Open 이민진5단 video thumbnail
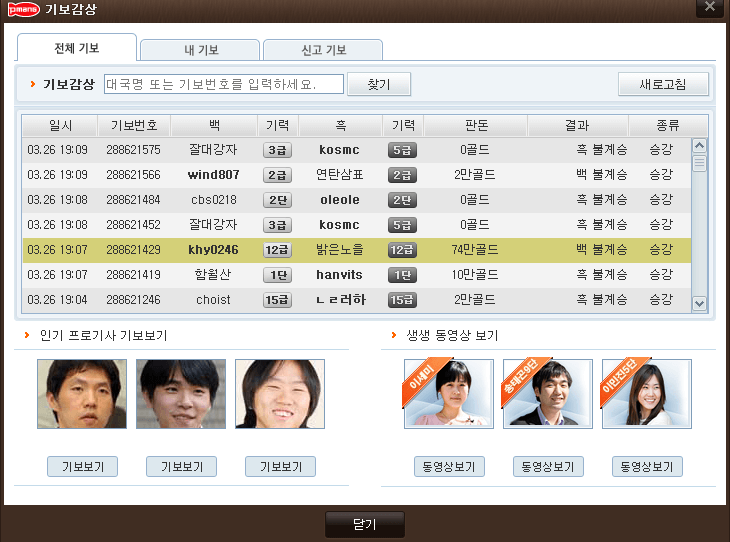 click(x=647, y=393)
